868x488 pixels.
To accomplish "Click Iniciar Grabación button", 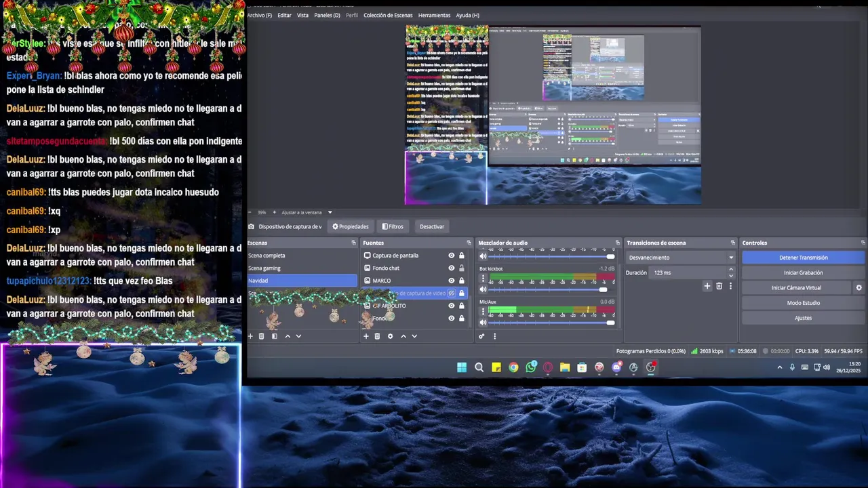I will (804, 272).
